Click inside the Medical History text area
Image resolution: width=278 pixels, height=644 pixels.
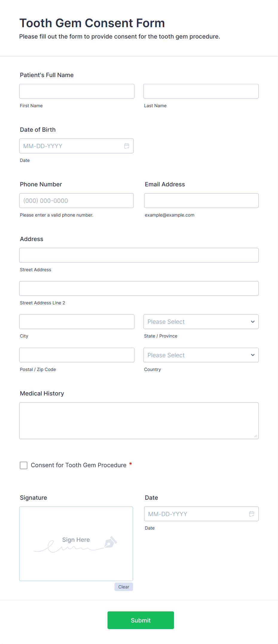(x=139, y=420)
